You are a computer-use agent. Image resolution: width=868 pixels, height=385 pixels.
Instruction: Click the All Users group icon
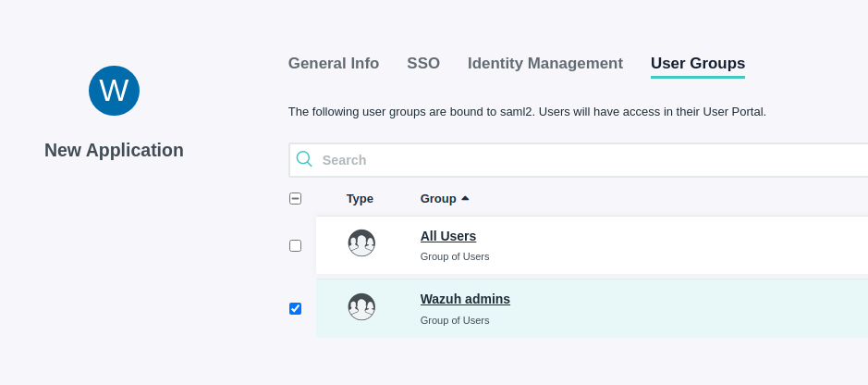[361, 243]
